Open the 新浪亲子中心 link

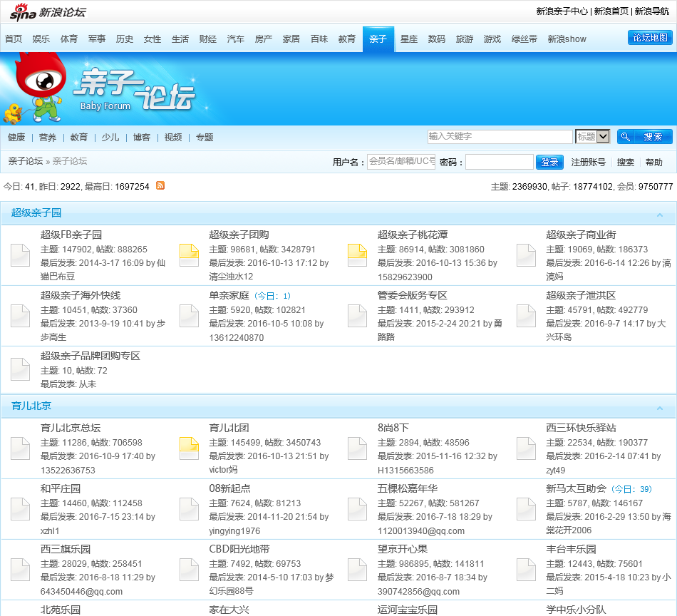(562, 11)
